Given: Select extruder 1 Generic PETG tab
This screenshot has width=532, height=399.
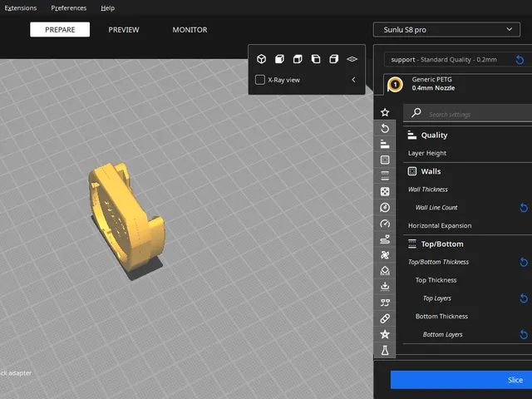Looking at the screenshot, I should click(x=458, y=83).
